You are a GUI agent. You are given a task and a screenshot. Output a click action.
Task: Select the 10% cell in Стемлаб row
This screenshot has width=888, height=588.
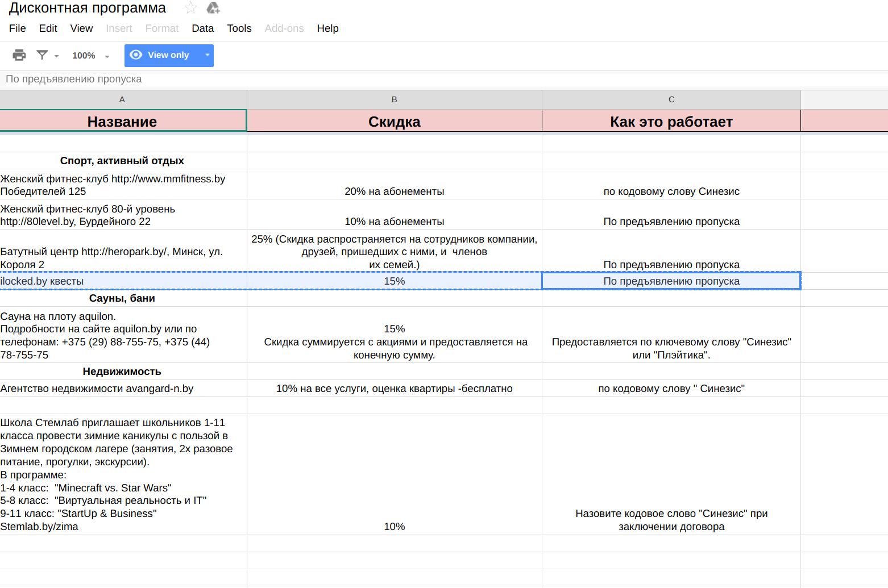pos(395,474)
